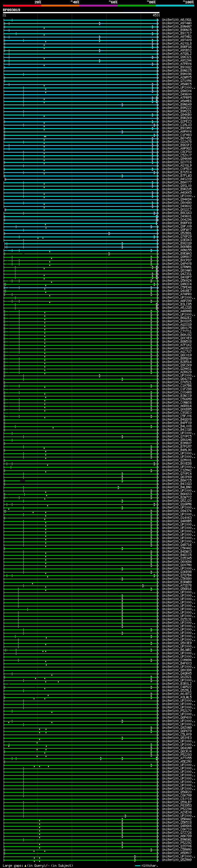This screenshot has height=868, width=197.
Task: Click the orange ~40% identity legend segment
Action: click(60, 6)
